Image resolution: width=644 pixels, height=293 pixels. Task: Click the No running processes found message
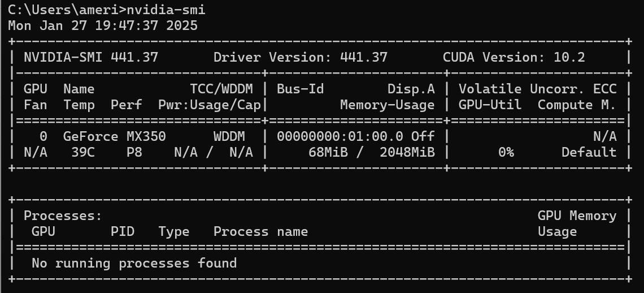pos(134,263)
